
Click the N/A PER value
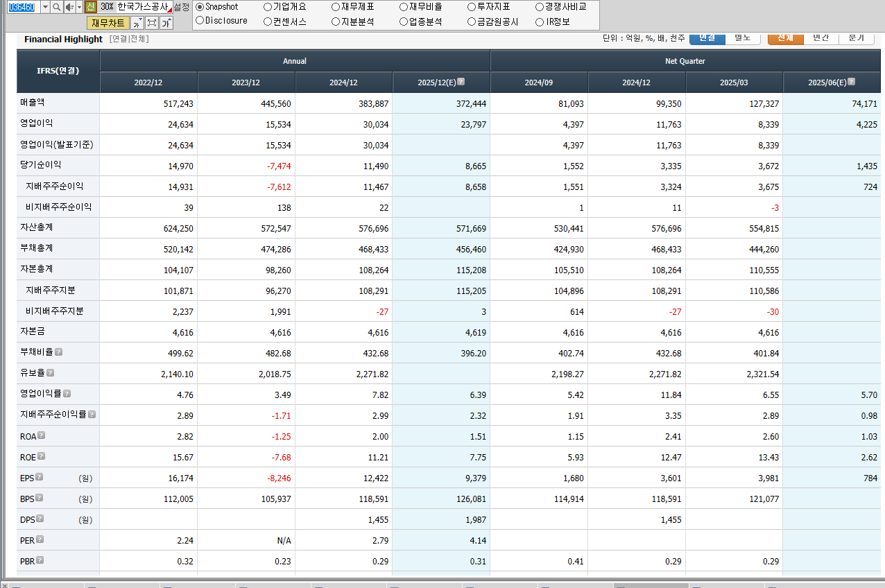pos(284,540)
